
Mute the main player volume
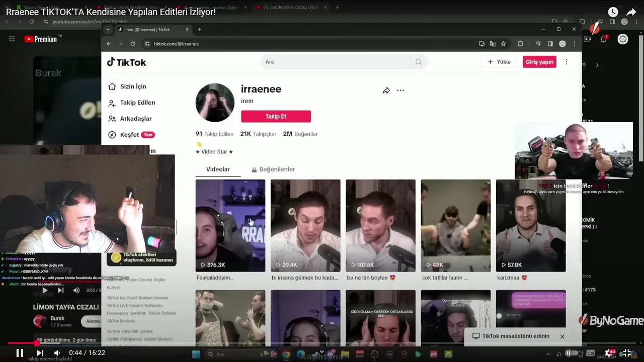pyautogui.click(x=57, y=353)
